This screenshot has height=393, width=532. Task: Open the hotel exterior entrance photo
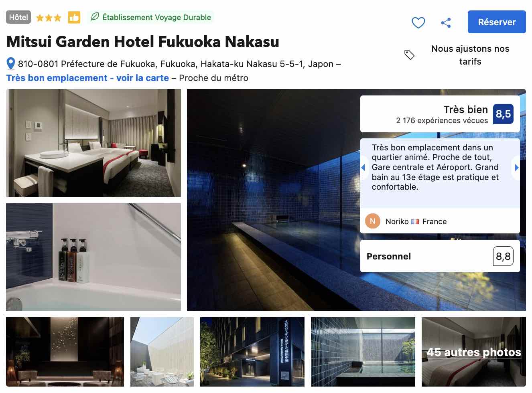(x=252, y=352)
